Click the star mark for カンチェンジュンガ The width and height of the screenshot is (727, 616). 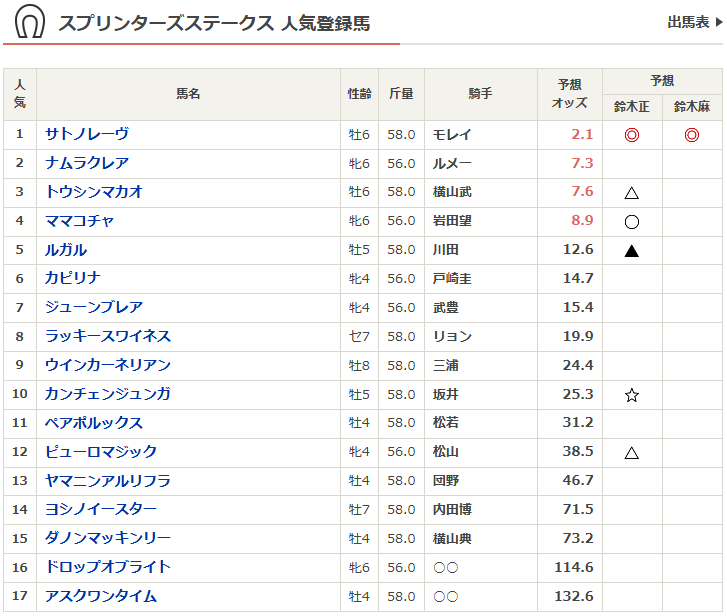(631, 395)
